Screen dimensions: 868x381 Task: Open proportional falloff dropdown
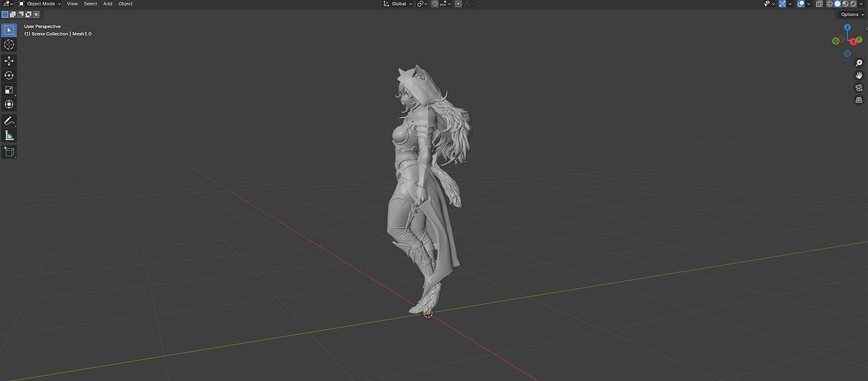pyautogui.click(x=469, y=3)
